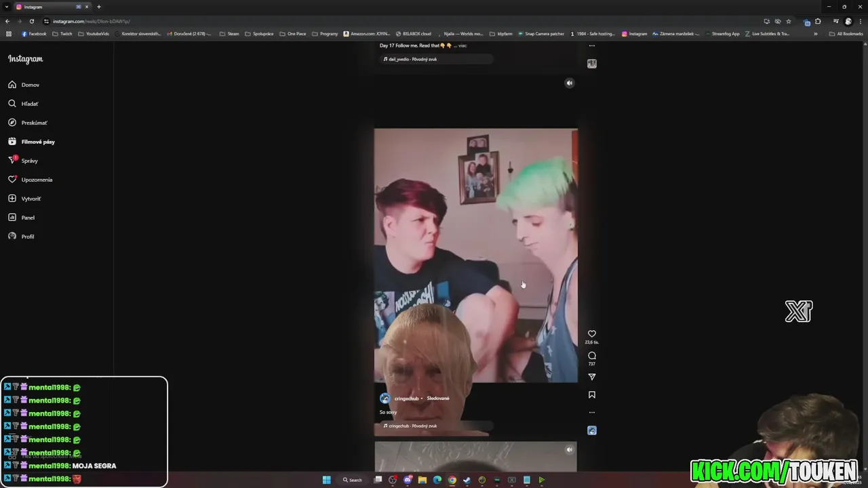The height and width of the screenshot is (488, 868).
Task: Pause the cringechub reel video
Action: click(476, 256)
